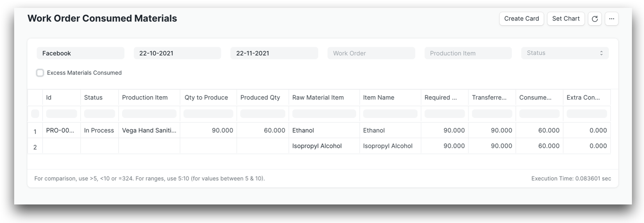Click filter box under Status column
The image size is (644, 223).
click(99, 114)
